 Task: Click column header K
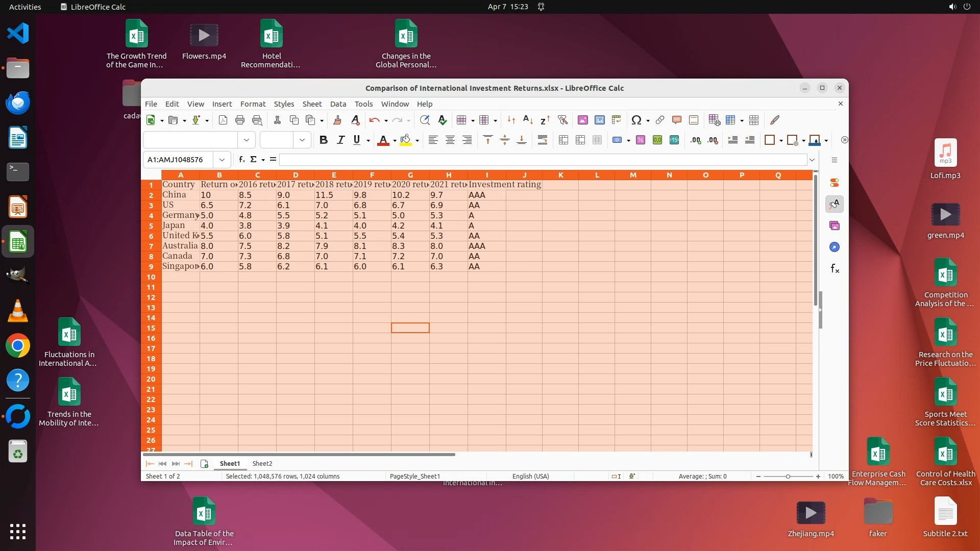point(560,175)
